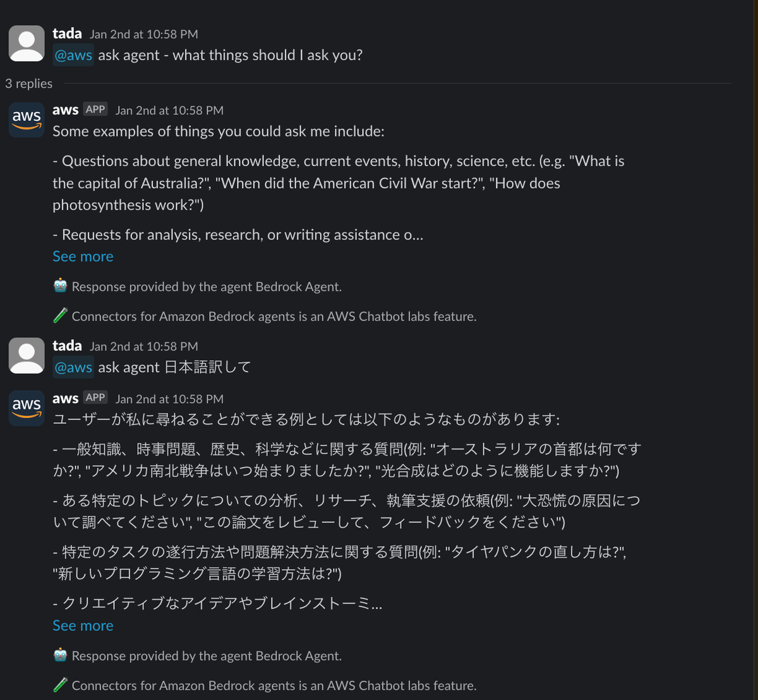
Task: Open tada's profile from the first message username
Action: [x=67, y=33]
